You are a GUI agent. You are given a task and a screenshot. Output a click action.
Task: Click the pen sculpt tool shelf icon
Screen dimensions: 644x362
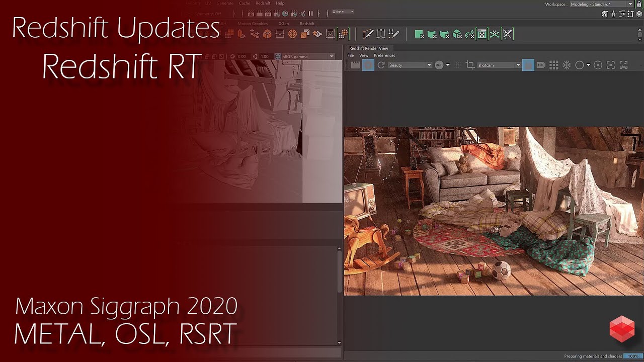point(368,34)
